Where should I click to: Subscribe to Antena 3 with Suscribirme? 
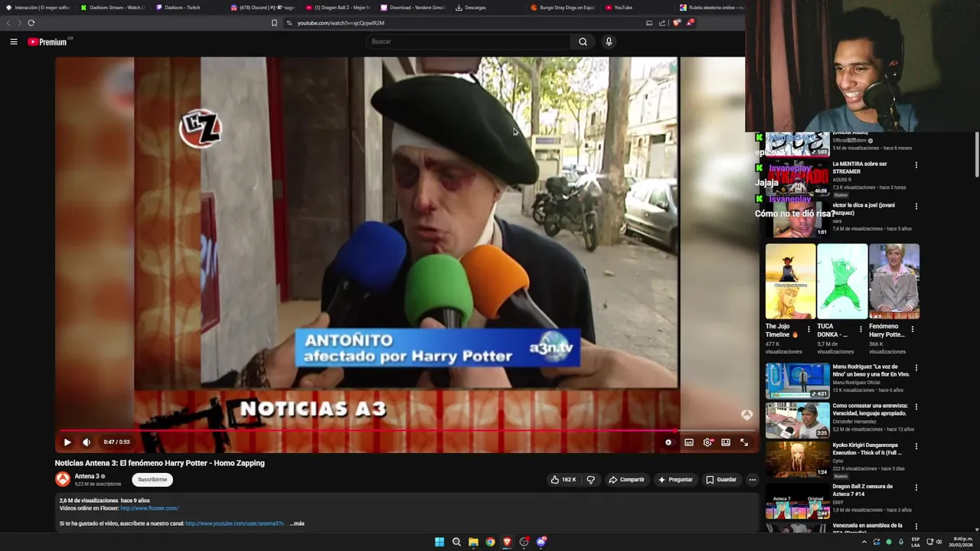[152, 480]
